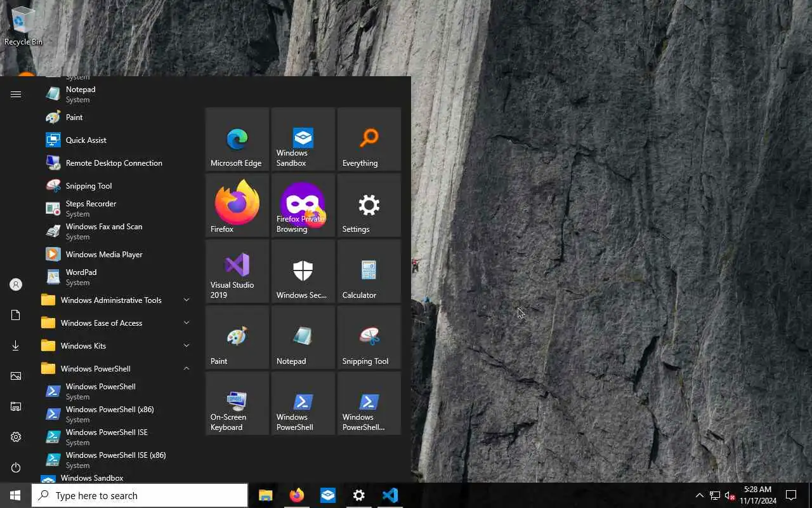The height and width of the screenshot is (508, 812).
Task: Expand the Windows Kits folder
Action: (117, 345)
